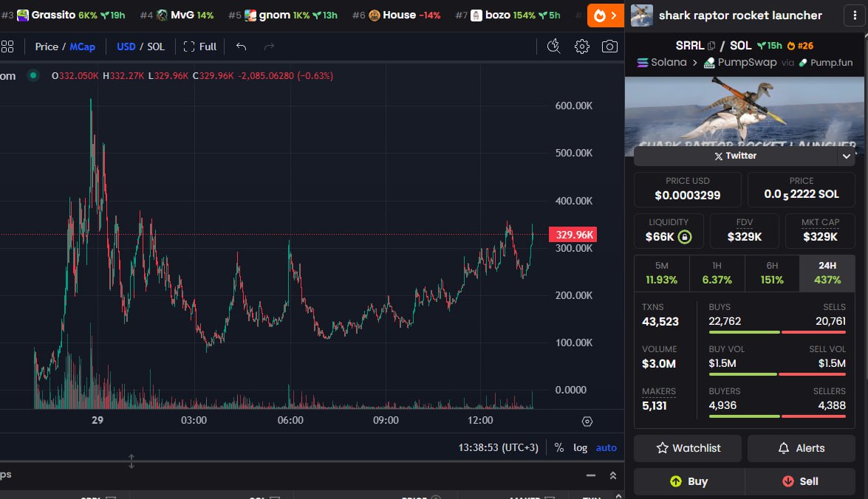Switch chart to Price mode

pyautogui.click(x=47, y=47)
